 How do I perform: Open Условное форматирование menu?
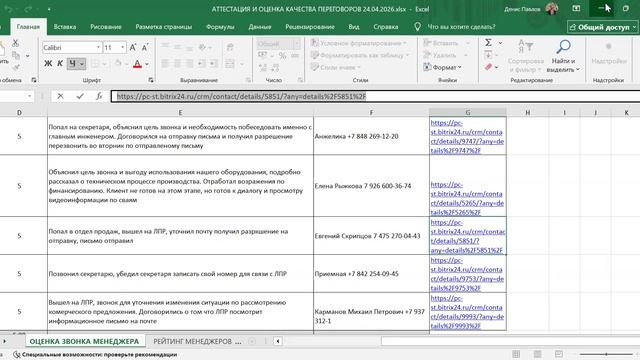point(358,43)
